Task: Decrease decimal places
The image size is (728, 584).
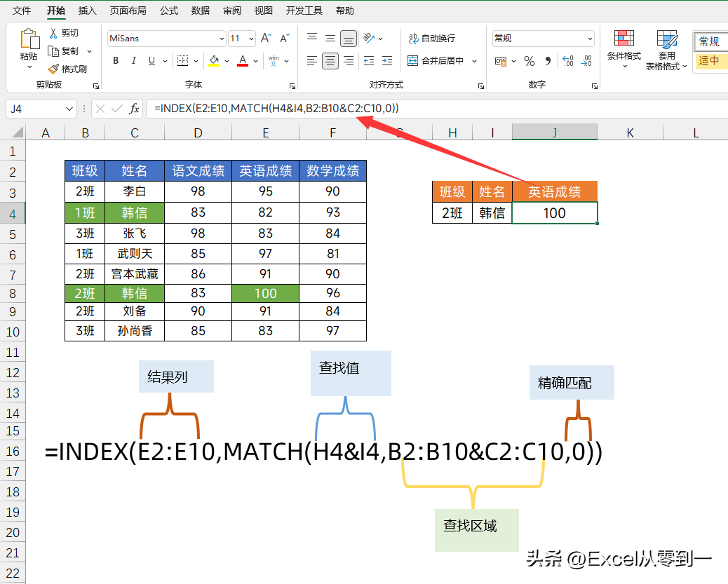Action: pyautogui.click(x=586, y=61)
